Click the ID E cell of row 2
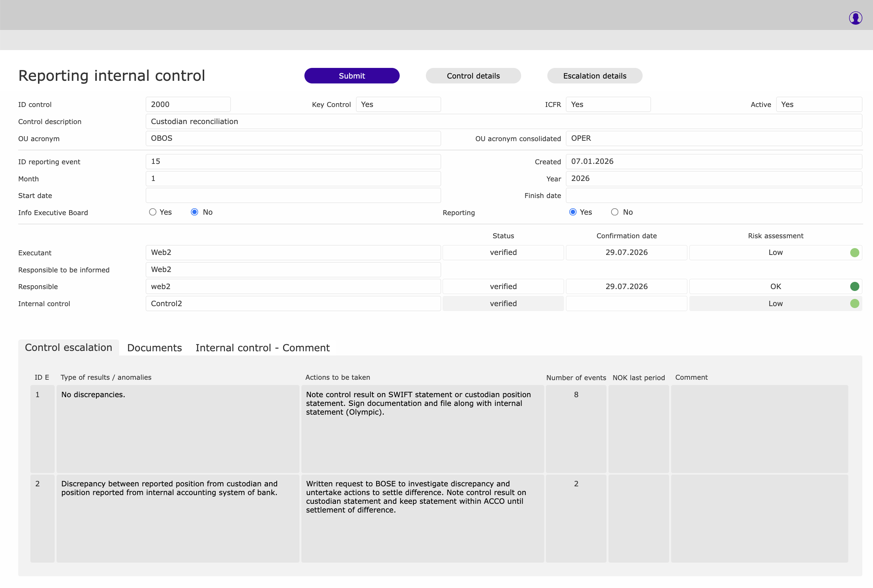Screen dimensions: 873x588 (x=43, y=519)
